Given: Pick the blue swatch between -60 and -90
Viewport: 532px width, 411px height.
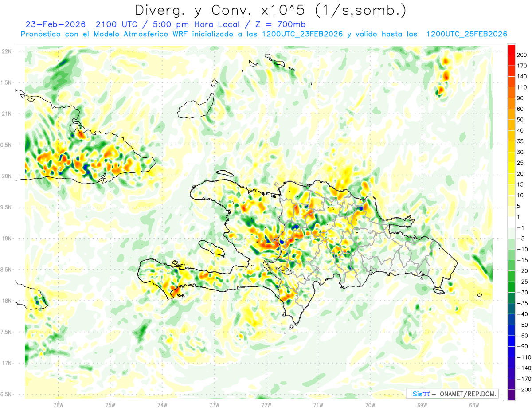Looking at the screenshot, I should click(x=511, y=341).
